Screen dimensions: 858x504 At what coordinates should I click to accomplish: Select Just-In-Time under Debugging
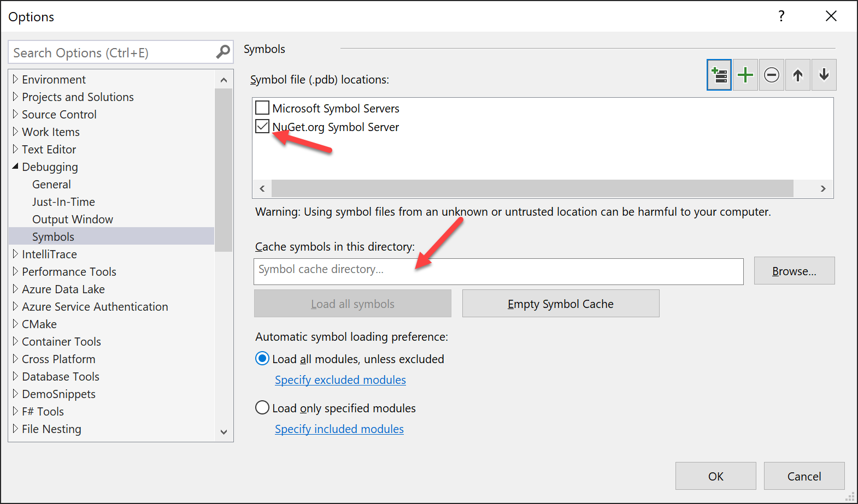[x=63, y=202]
